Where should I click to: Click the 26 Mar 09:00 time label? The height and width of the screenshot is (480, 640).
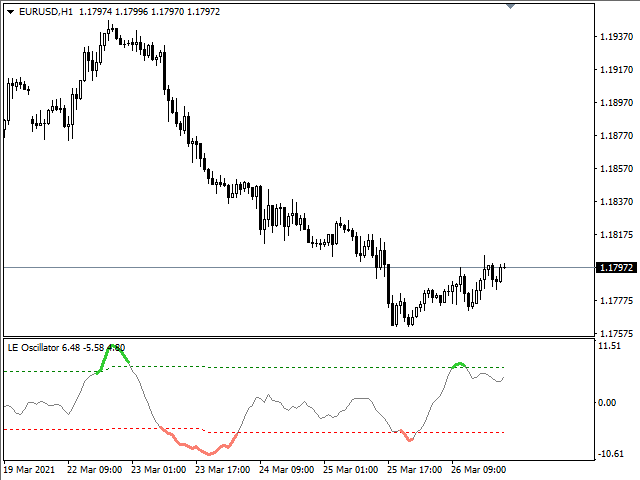[478, 470]
